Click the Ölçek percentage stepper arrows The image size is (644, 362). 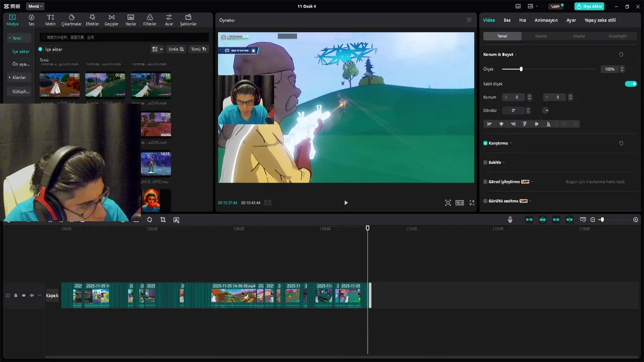[x=622, y=69]
